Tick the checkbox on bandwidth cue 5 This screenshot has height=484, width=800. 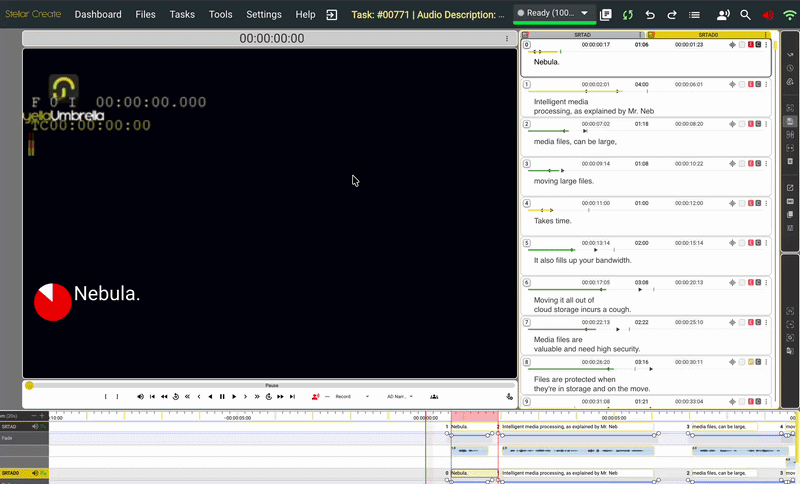[742, 243]
